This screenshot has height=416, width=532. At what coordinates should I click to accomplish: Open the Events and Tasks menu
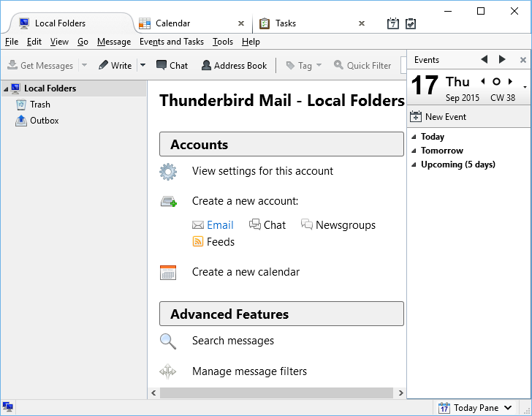pyautogui.click(x=172, y=42)
